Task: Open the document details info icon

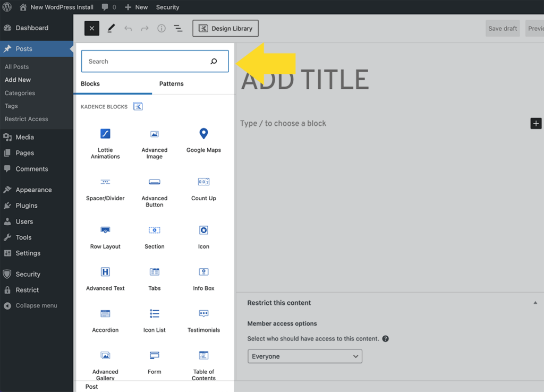Action: tap(161, 29)
